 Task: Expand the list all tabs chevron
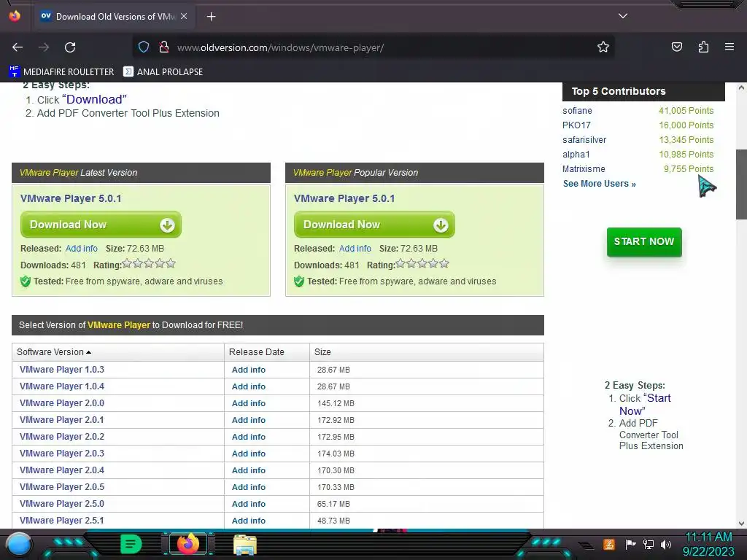click(623, 16)
